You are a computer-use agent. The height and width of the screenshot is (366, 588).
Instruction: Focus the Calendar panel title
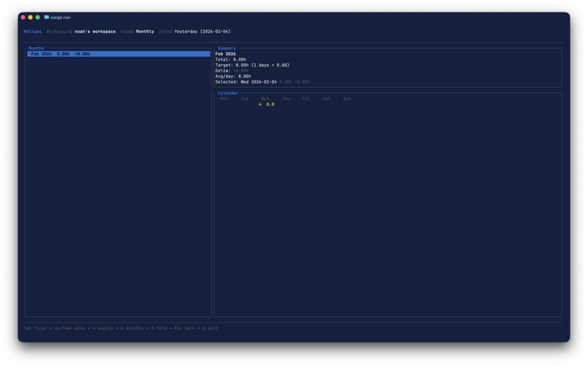click(x=228, y=93)
